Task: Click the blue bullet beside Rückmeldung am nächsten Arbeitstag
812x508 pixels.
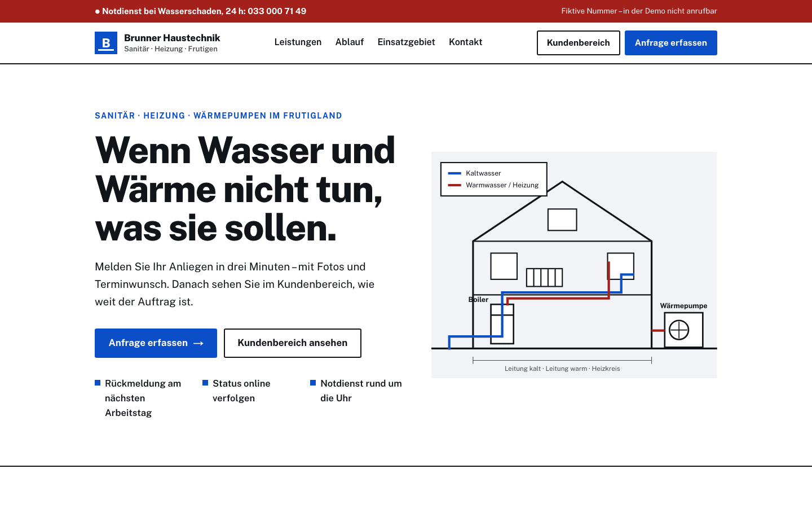Action: [98, 383]
